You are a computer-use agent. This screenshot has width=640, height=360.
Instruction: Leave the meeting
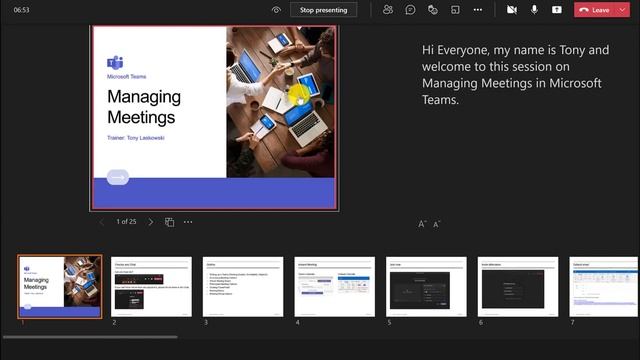coord(595,10)
